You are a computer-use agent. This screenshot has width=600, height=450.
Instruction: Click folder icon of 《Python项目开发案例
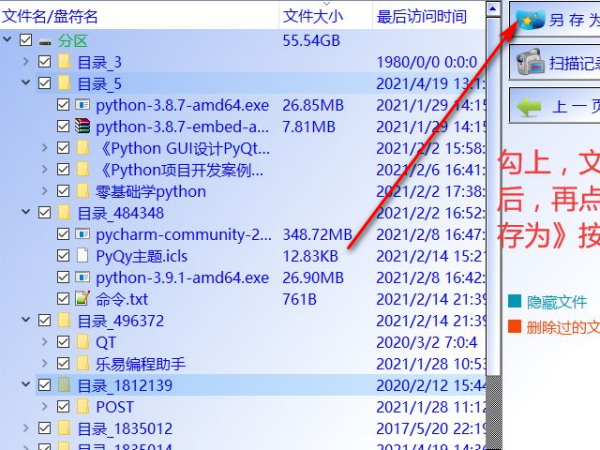[x=83, y=169]
